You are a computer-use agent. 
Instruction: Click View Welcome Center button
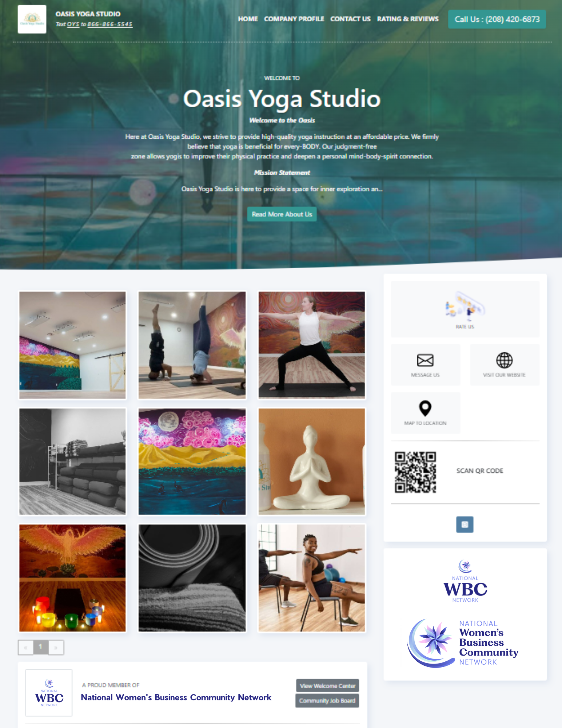(x=327, y=686)
